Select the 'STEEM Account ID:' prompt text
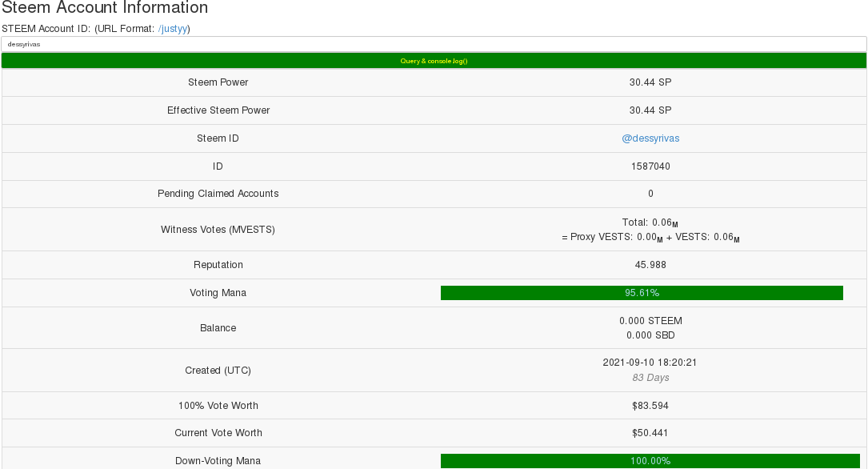Viewport: 868px width, 469px height. pyautogui.click(x=46, y=29)
